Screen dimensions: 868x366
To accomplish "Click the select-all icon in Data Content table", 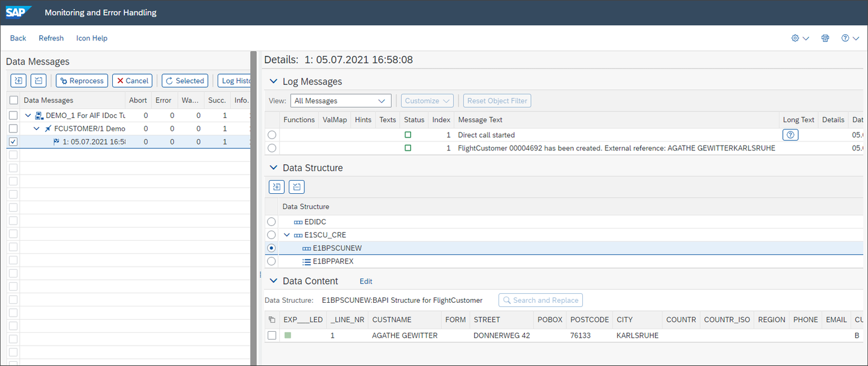I will pyautogui.click(x=272, y=320).
